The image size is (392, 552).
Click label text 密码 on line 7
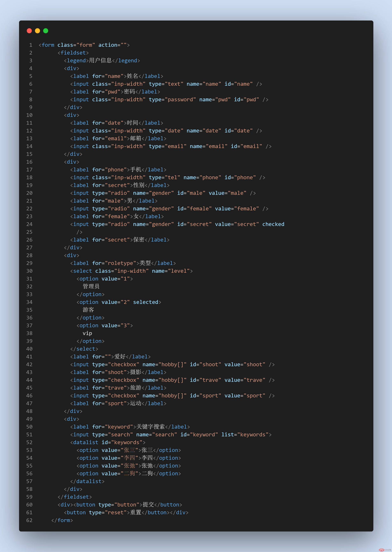[129, 92]
